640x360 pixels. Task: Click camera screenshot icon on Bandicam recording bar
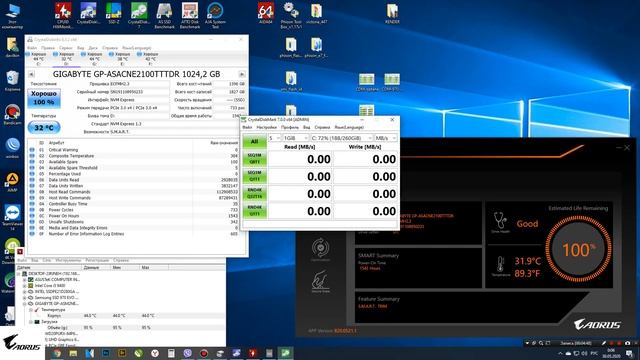point(628,343)
